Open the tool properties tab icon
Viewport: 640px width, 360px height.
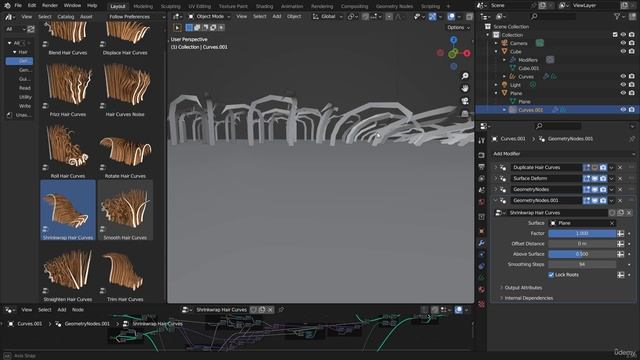tap(482, 140)
